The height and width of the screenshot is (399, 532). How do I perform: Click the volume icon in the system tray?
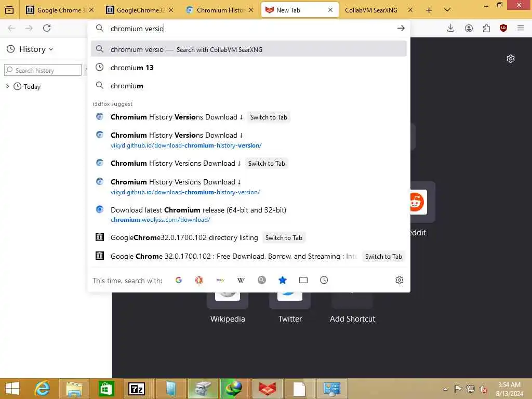coord(483,389)
